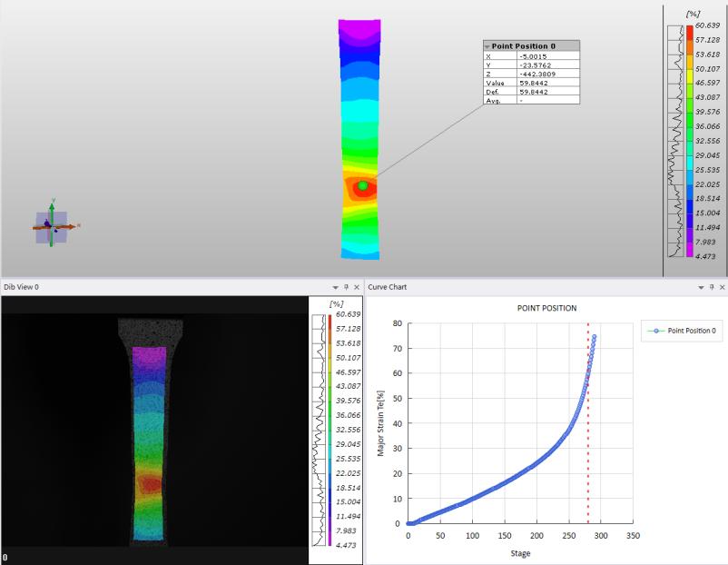Close the Curve Chart panel

[x=721, y=287]
